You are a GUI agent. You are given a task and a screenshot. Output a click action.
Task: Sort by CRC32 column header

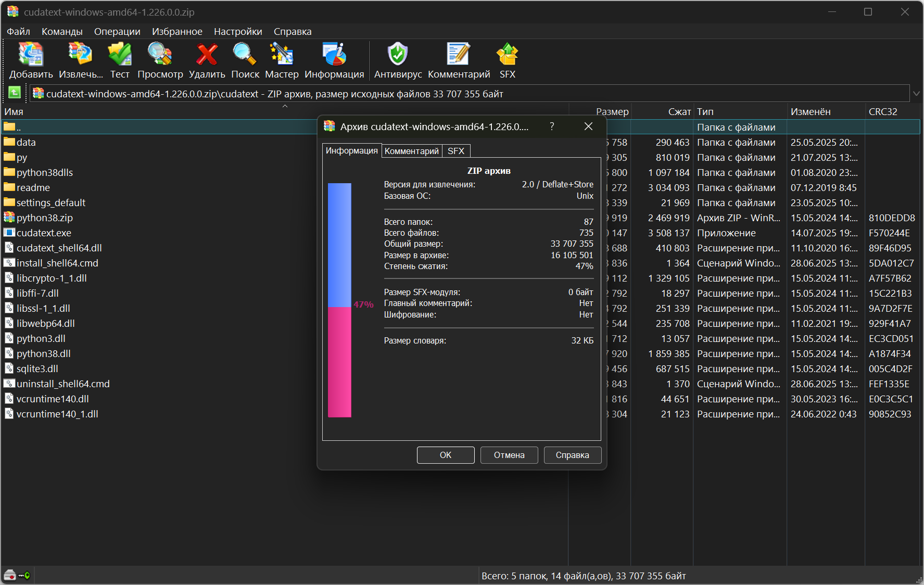pos(892,111)
